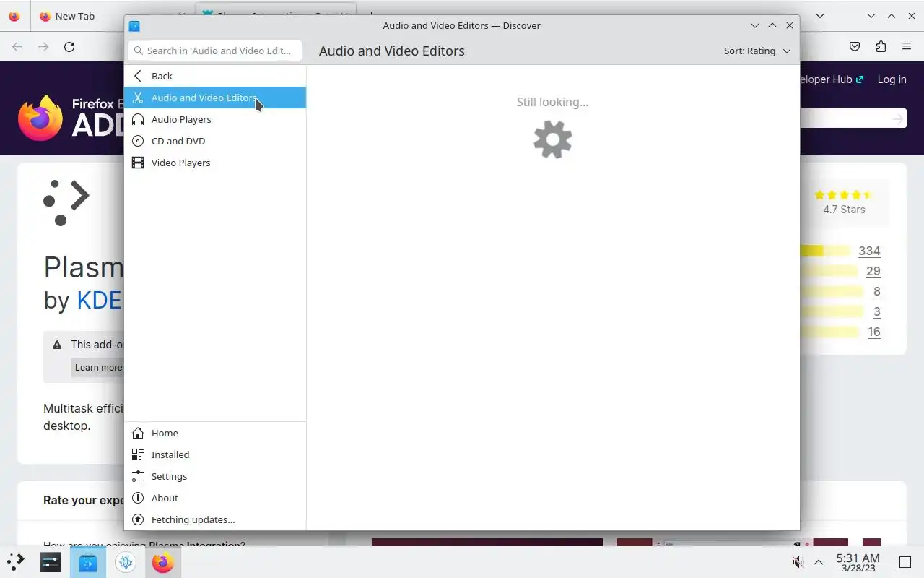924x578 pixels.
Task: Open Developer Hub link in Firefox
Action: (x=832, y=79)
